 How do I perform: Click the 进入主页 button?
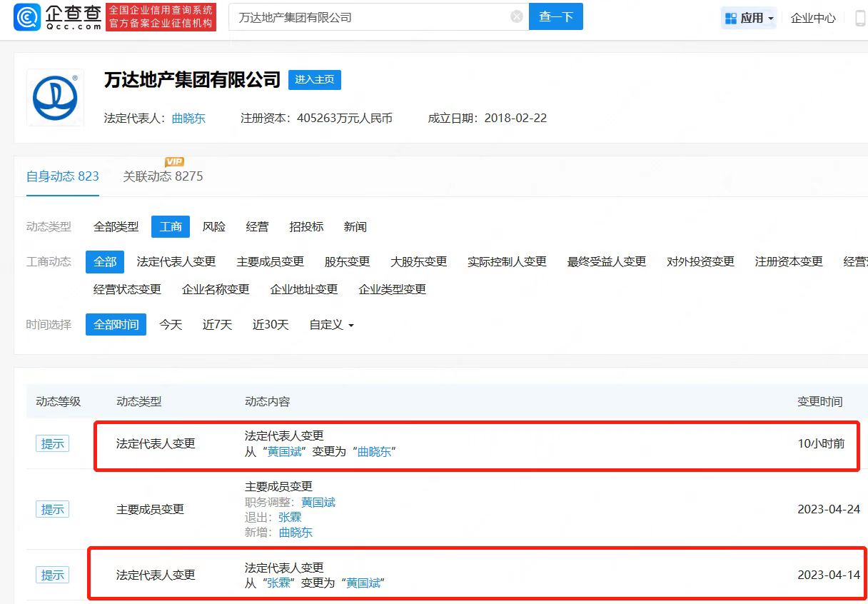click(x=315, y=79)
